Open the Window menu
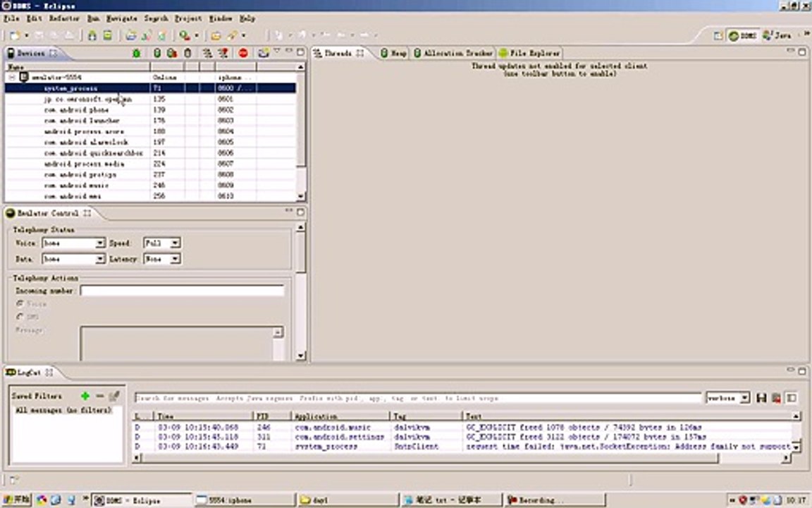The image size is (812, 508). point(220,18)
